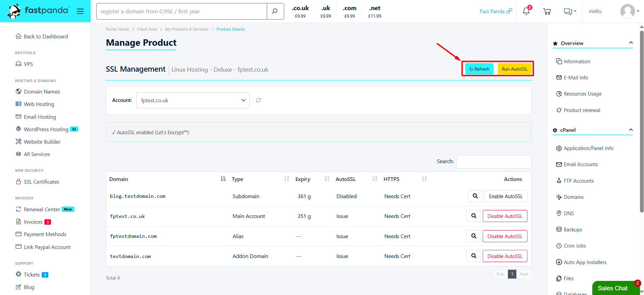Disable AutoSSL for testdomain.com
The width and height of the screenshot is (644, 295).
[x=505, y=256]
